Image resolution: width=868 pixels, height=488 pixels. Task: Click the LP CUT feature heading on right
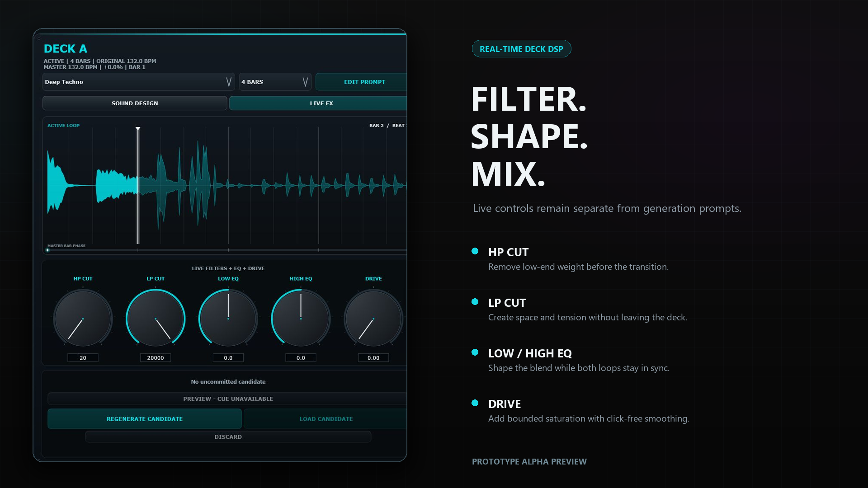tap(507, 303)
